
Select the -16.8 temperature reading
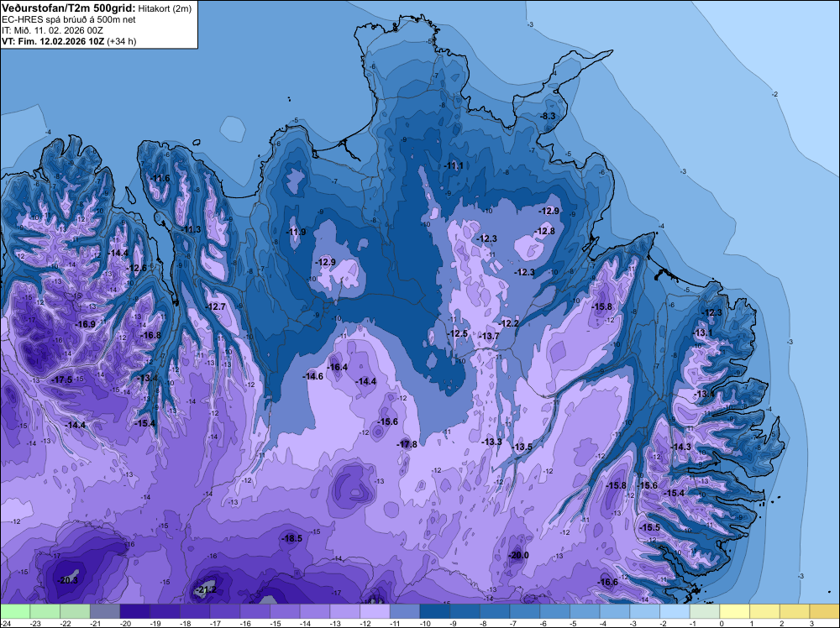click(151, 335)
